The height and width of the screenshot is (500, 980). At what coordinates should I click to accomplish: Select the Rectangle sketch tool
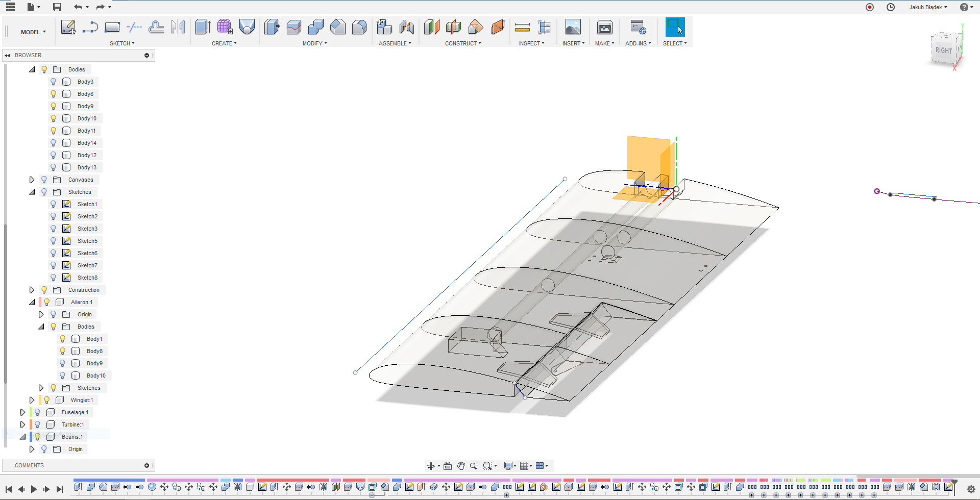tap(112, 27)
